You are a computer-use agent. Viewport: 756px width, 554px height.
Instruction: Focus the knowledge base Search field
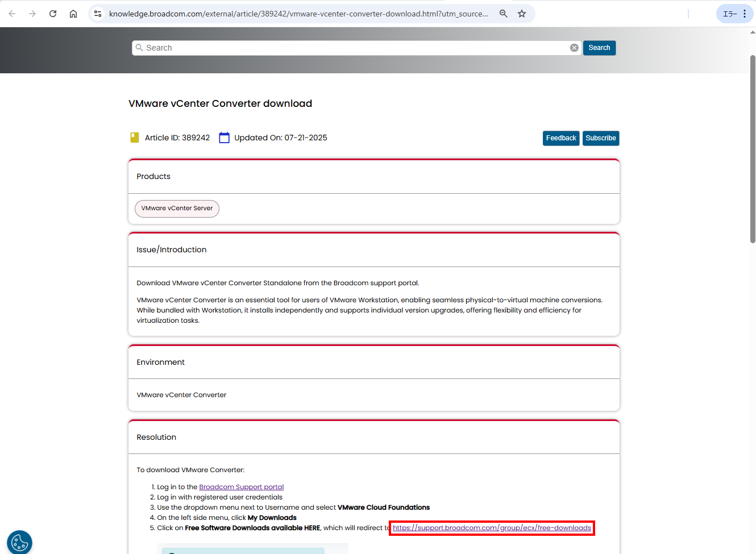[352, 48]
